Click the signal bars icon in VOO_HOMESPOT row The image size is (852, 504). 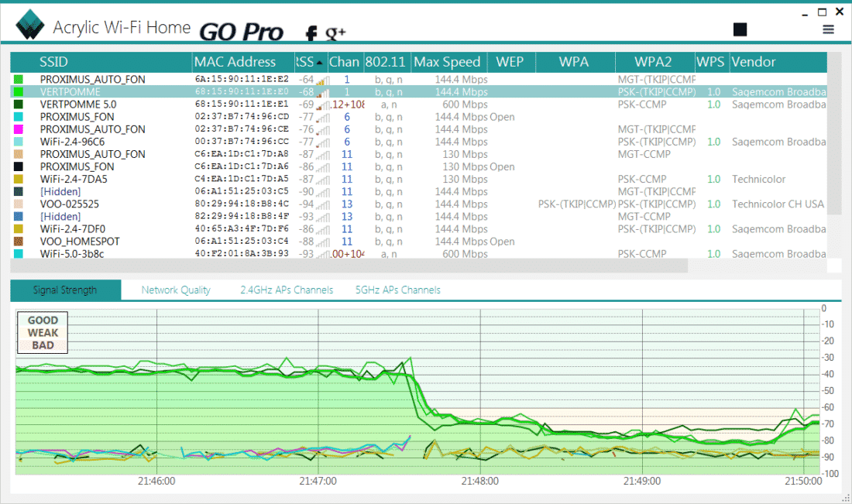pyautogui.click(x=323, y=242)
